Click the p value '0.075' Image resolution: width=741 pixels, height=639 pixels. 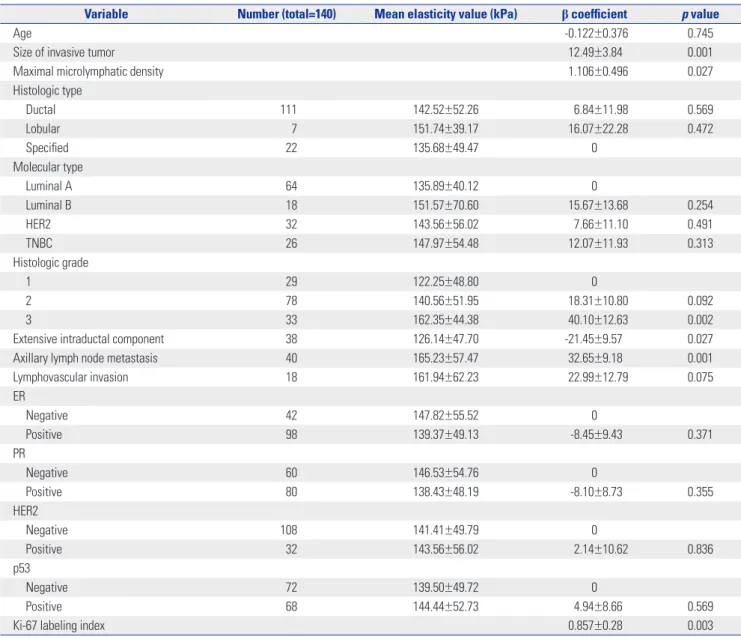(x=700, y=377)
